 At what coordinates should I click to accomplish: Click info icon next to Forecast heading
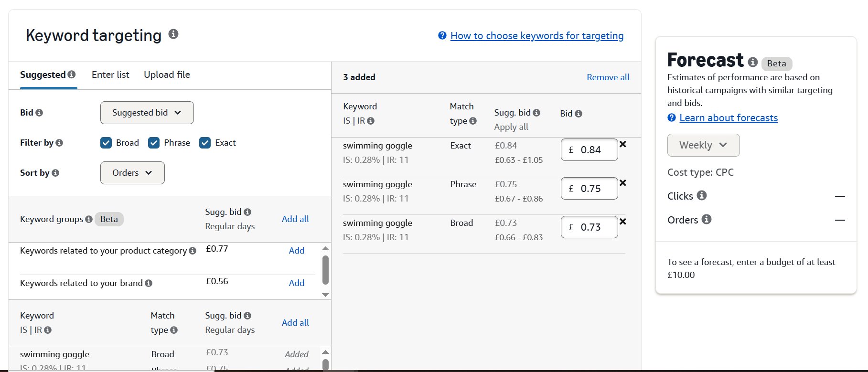click(x=753, y=62)
